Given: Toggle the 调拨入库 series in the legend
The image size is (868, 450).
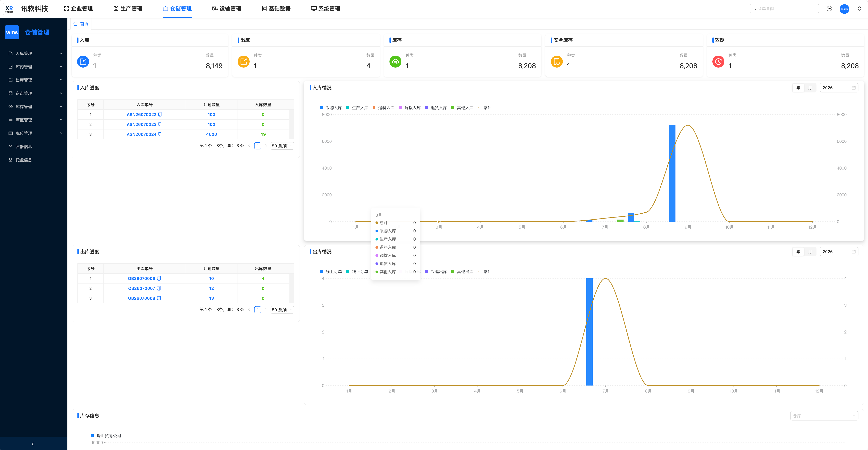Looking at the screenshot, I should pos(410,108).
